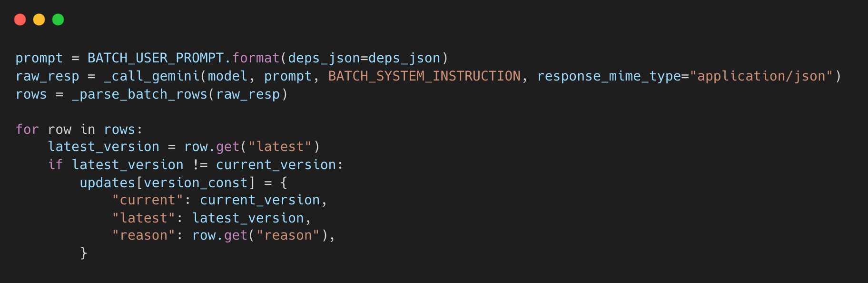Click the updates dictionary name
Image resolution: width=868 pixels, height=283 pixels.
pos(108,183)
